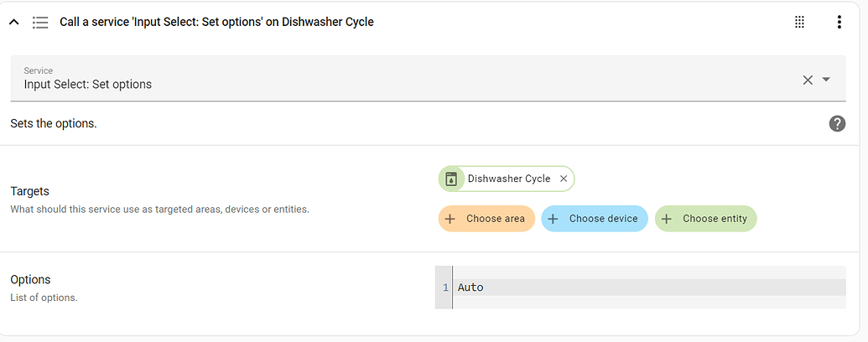Screen dimensions: 868x342
Task: Open the three-dot action overflow menu
Action: click(x=839, y=22)
